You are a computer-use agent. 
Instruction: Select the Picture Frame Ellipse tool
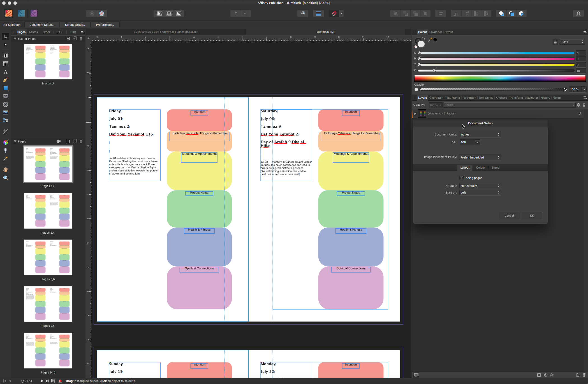(6, 104)
